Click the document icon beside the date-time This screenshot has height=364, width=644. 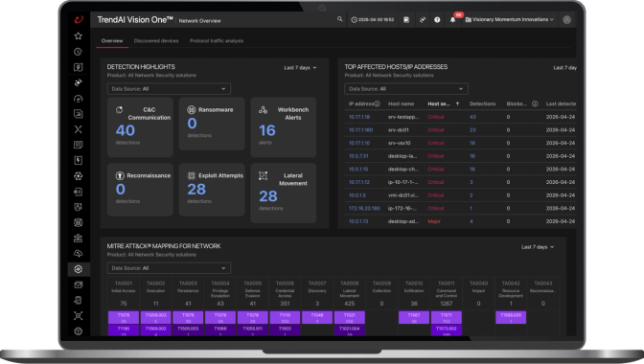(x=406, y=20)
